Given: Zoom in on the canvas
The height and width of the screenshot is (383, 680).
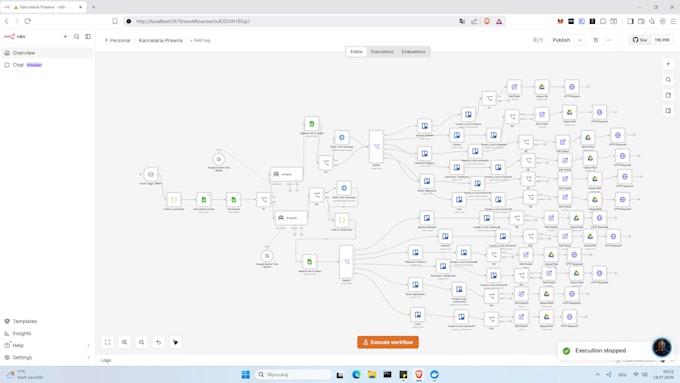Looking at the screenshot, I should pyautogui.click(x=124, y=342).
